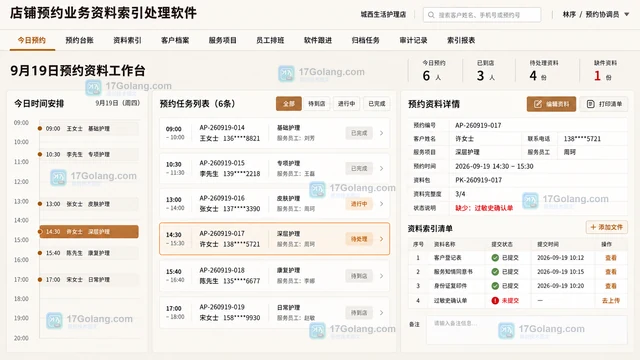
Task: Click the 编辑资料 button
Action: (551, 104)
